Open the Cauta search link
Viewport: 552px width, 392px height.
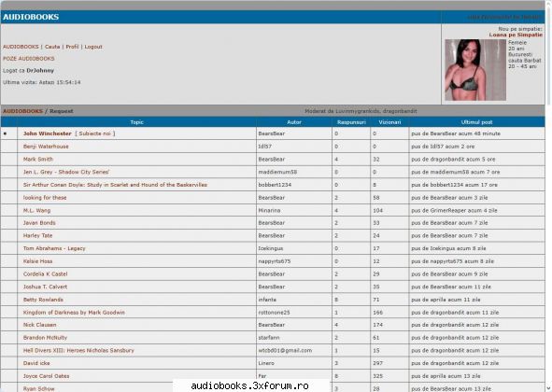[x=52, y=47]
